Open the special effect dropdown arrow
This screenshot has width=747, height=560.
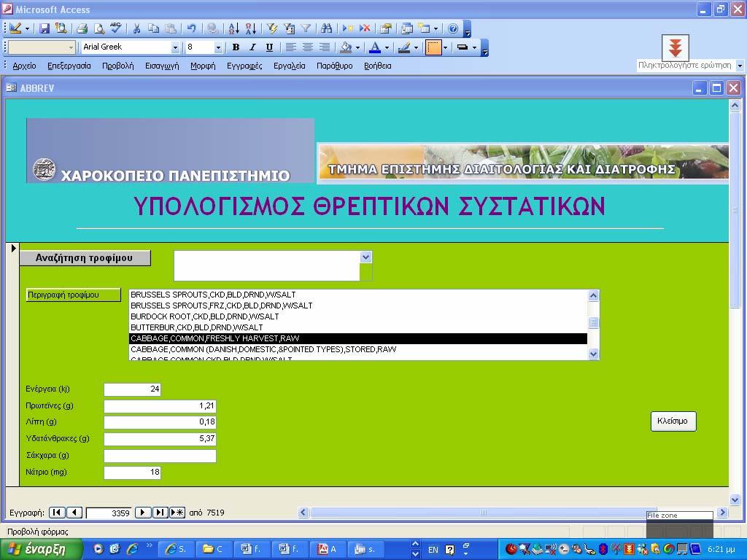tap(474, 47)
